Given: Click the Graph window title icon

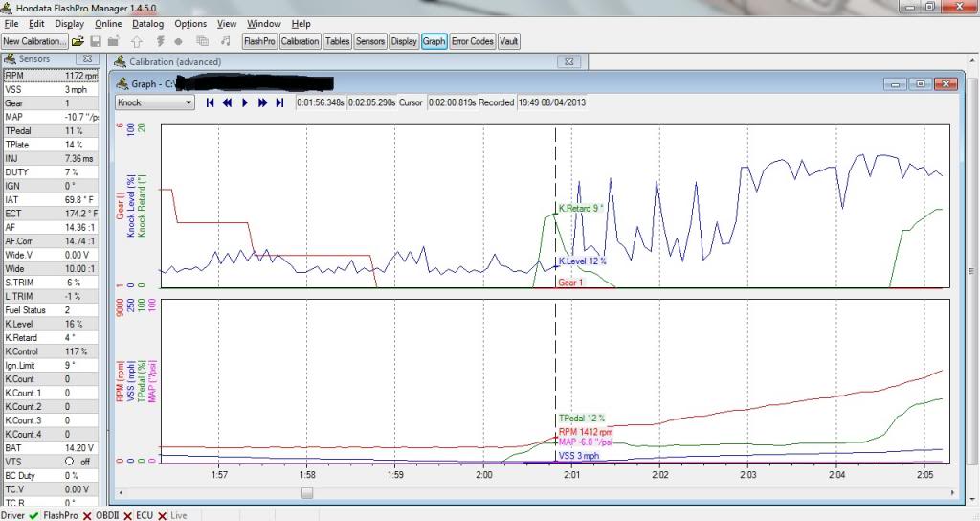Looking at the screenshot, I should [122, 84].
